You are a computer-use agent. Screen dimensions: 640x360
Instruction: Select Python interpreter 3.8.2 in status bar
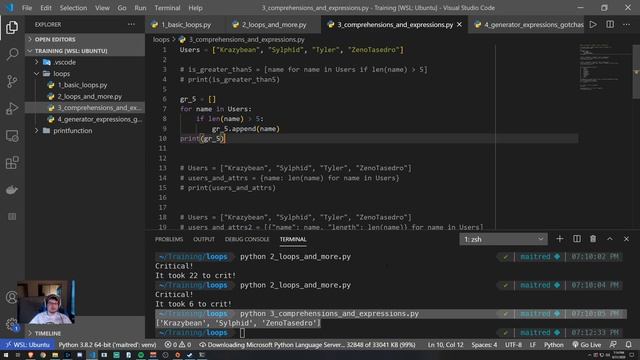107,344
